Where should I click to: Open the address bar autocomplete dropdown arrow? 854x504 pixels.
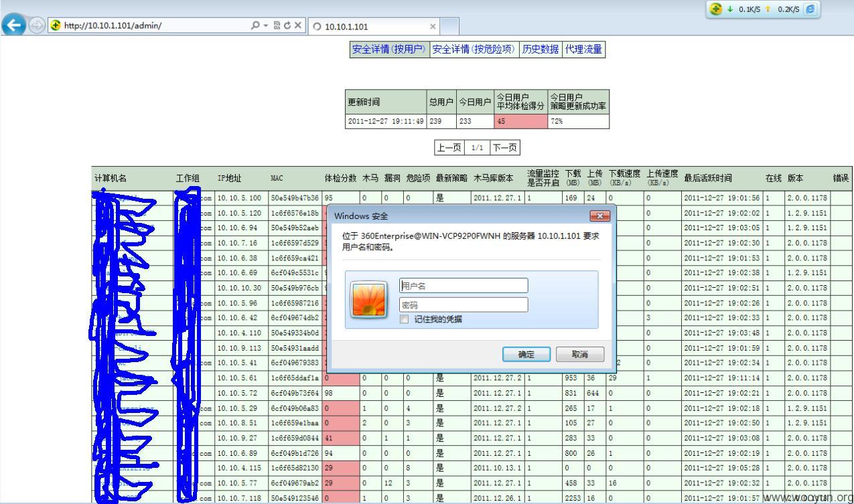point(265,26)
